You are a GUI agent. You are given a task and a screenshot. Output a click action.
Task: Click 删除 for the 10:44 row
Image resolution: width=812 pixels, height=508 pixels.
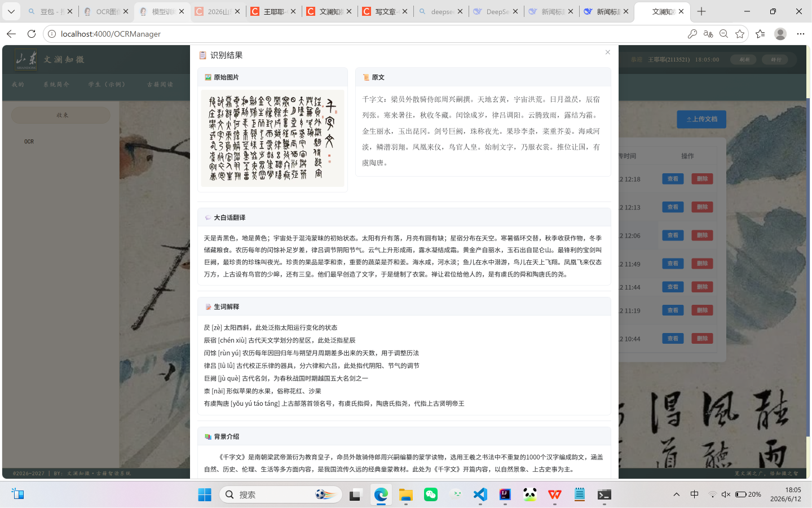[x=702, y=339]
